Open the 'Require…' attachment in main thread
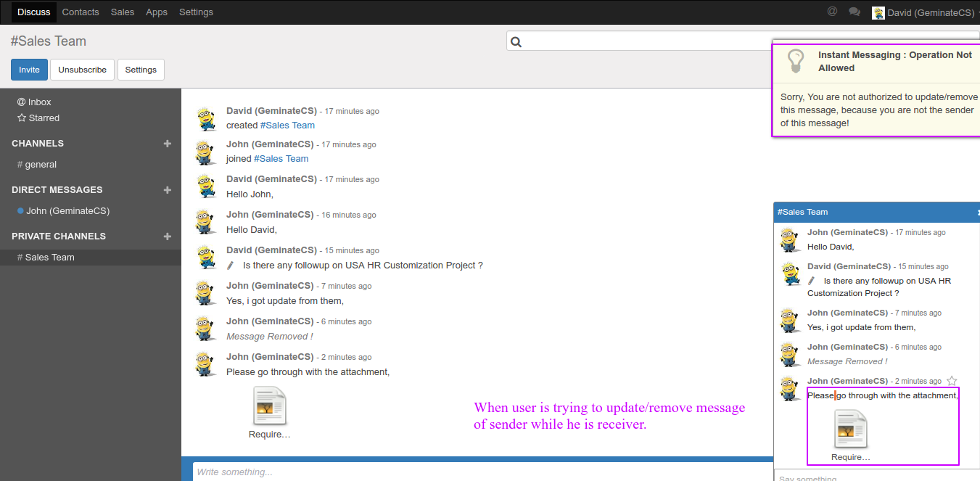This screenshot has width=980, height=481. [270, 412]
